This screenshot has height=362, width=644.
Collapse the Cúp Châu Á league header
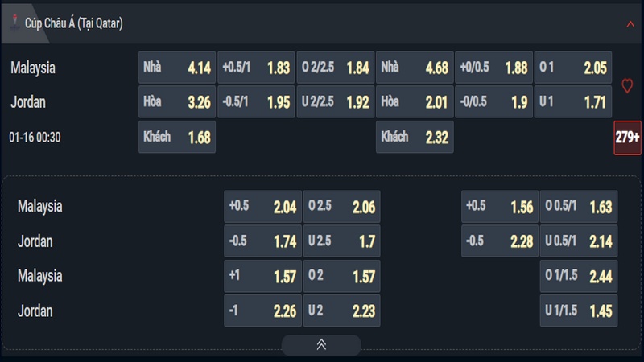click(630, 24)
